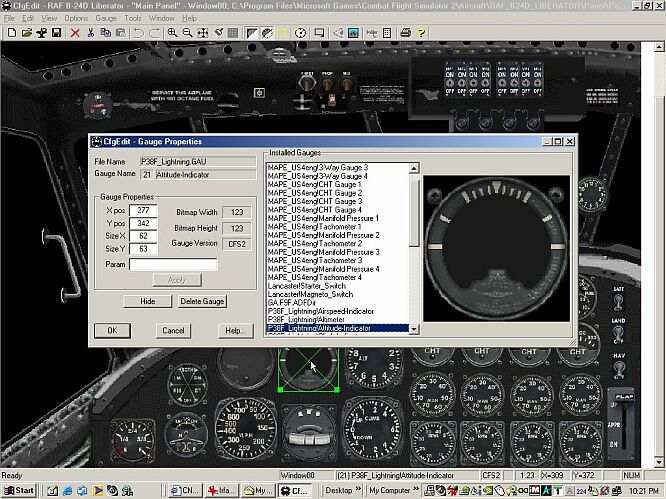
Task: Click the Param text field
Action: 173,264
